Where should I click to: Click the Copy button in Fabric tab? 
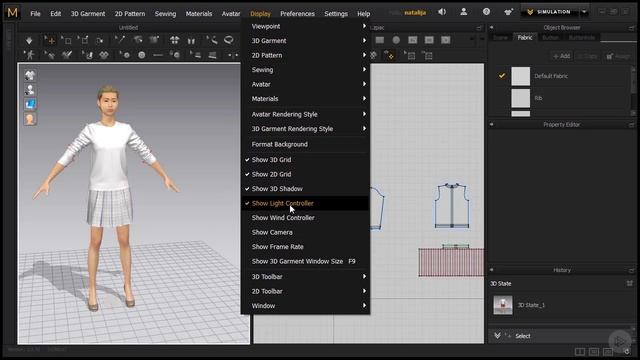(587, 56)
